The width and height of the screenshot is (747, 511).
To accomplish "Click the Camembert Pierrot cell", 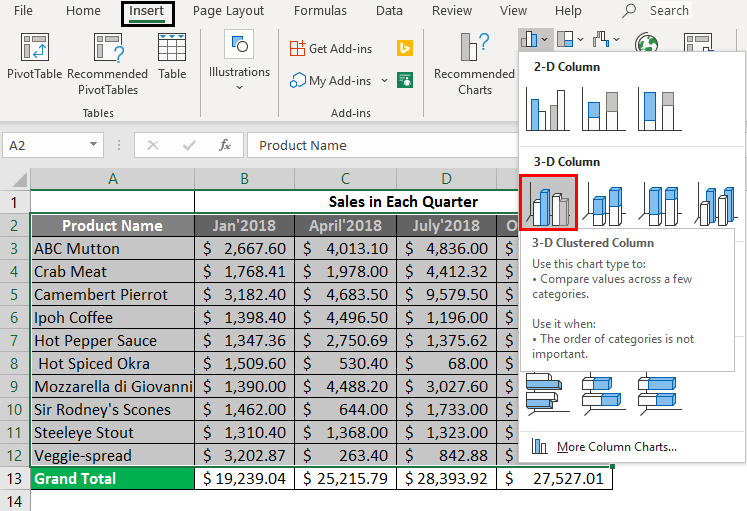I will [112, 295].
